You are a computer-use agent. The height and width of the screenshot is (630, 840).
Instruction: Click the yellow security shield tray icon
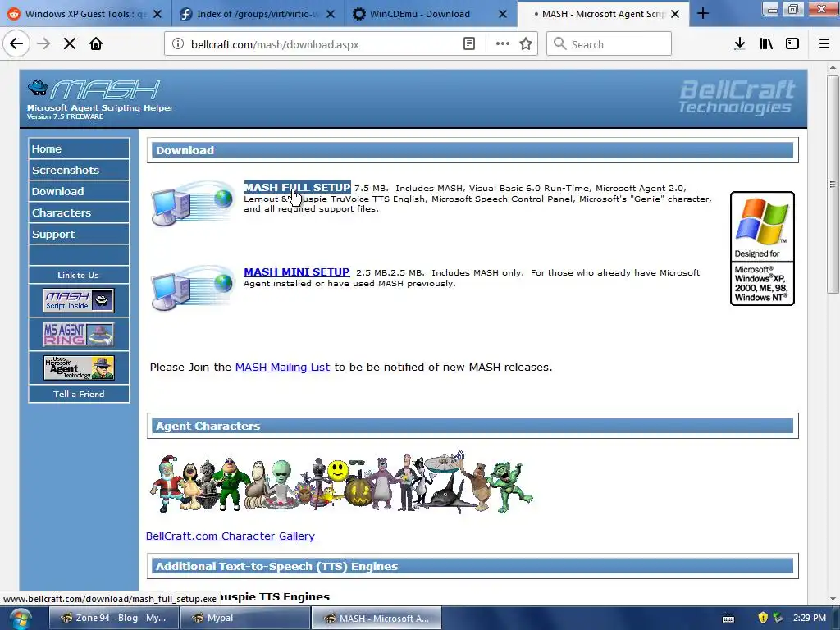[x=764, y=619]
